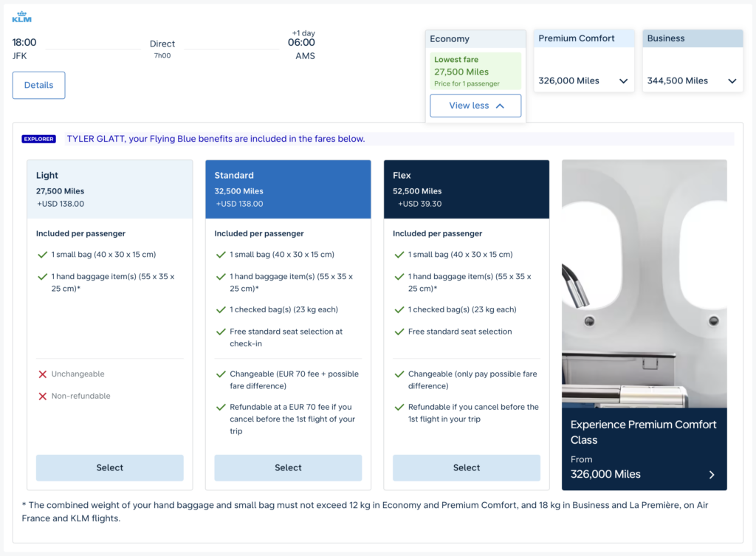The height and width of the screenshot is (556, 756).
Task: Click the Standard fare card header
Action: click(289, 190)
